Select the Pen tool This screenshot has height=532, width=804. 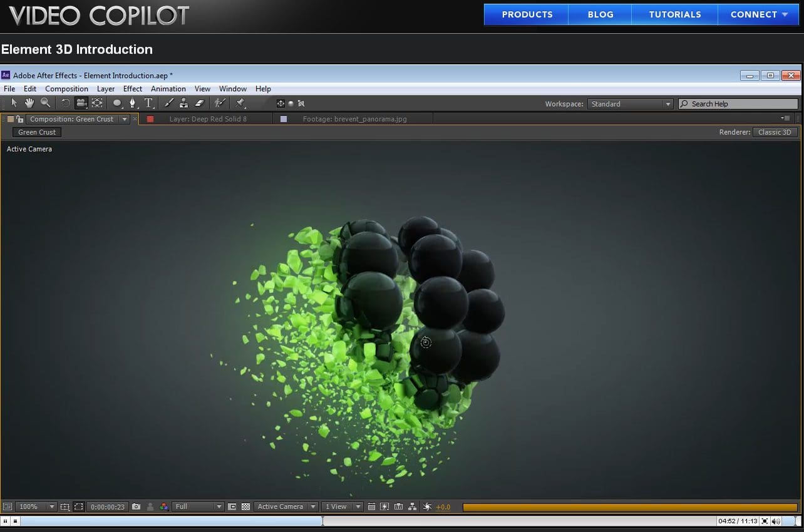click(133, 103)
